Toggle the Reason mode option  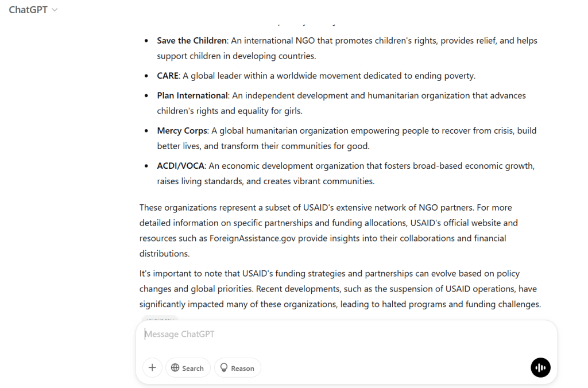tap(238, 368)
